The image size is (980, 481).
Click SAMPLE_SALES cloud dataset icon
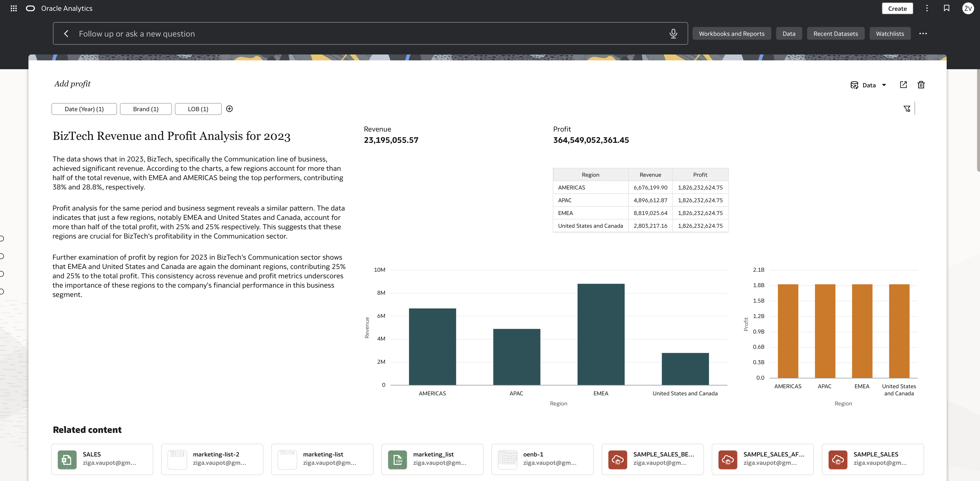click(838, 460)
